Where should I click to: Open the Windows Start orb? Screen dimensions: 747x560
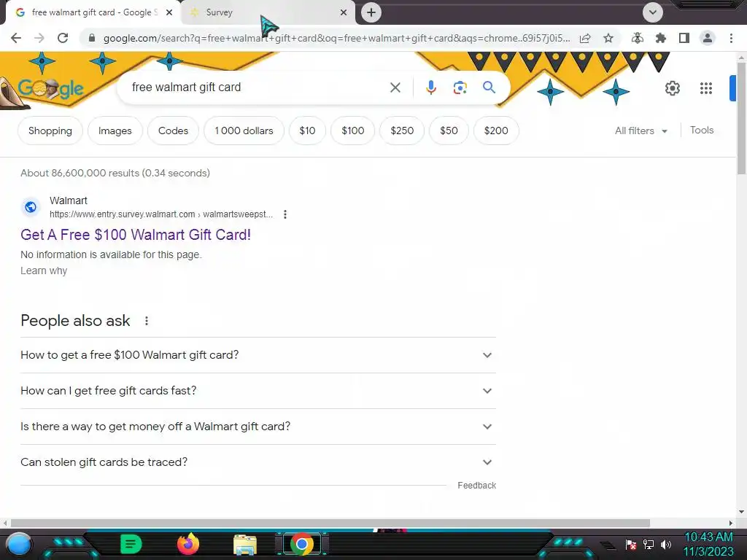(19, 544)
